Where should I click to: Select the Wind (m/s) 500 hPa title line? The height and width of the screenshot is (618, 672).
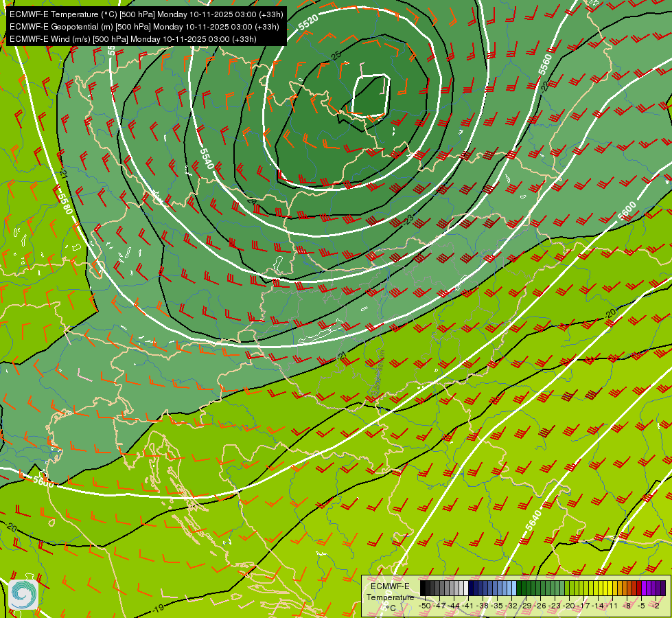(x=133, y=39)
